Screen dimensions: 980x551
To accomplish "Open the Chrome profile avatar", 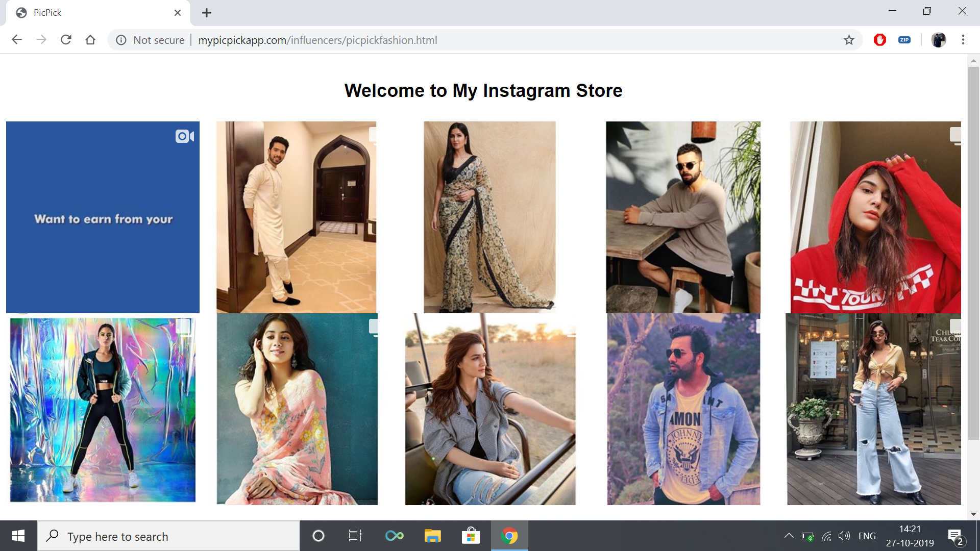I will (939, 40).
